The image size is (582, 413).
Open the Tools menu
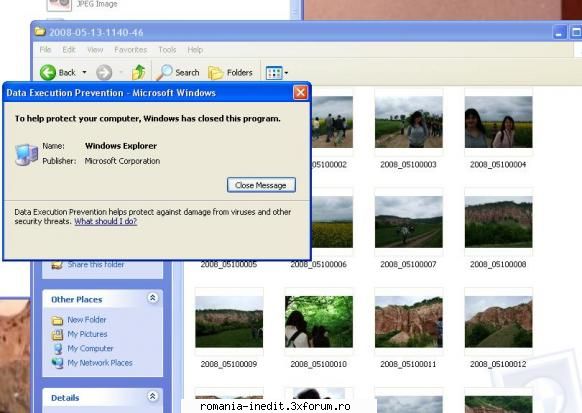coord(167,50)
